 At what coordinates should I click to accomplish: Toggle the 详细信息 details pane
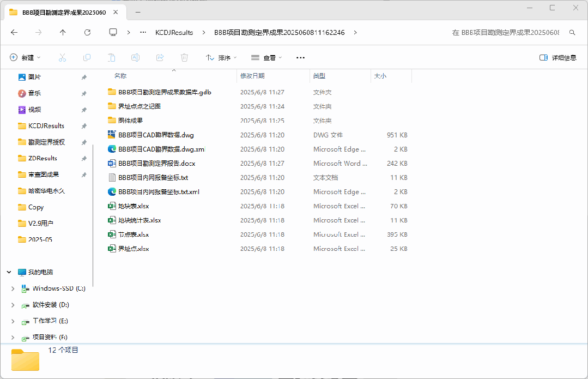pyautogui.click(x=557, y=57)
